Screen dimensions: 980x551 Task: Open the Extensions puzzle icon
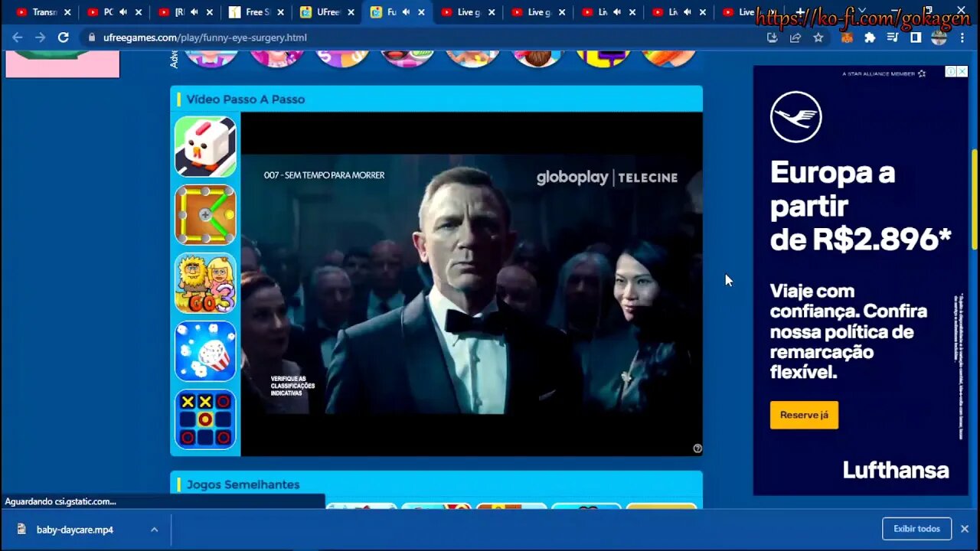870,37
